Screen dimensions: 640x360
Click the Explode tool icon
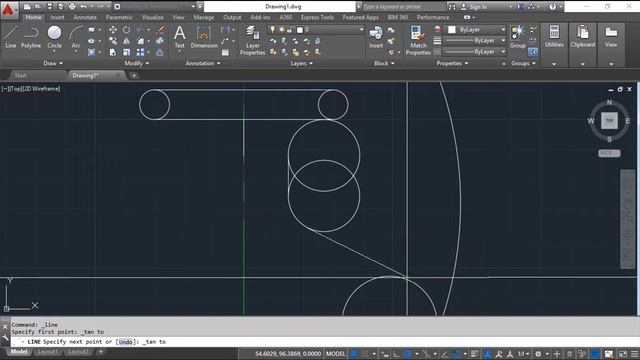click(160, 41)
